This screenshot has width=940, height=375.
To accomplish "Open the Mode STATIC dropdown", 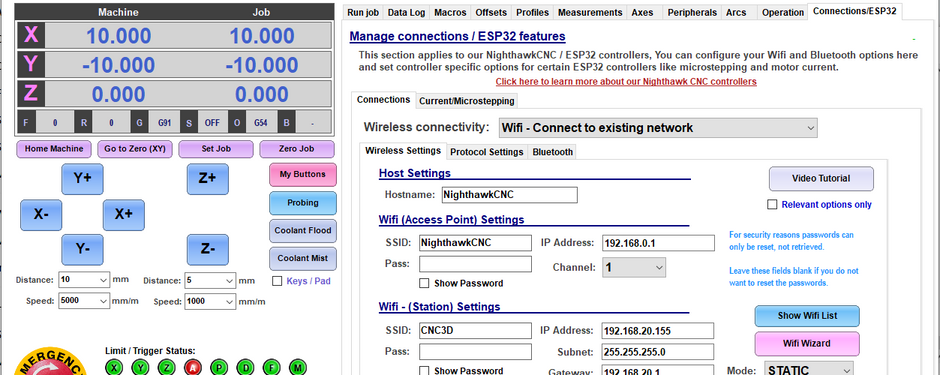I will 809,370.
